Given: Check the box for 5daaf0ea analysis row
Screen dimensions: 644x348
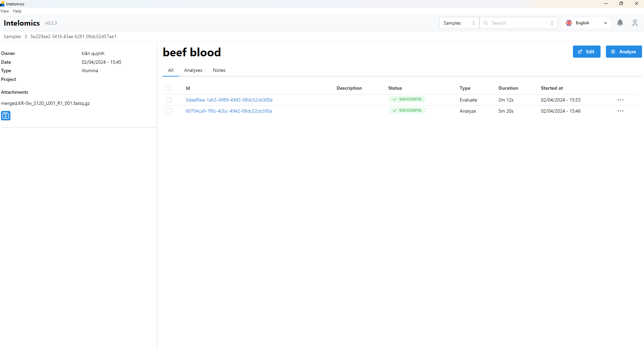Looking at the screenshot, I should [x=169, y=100].
